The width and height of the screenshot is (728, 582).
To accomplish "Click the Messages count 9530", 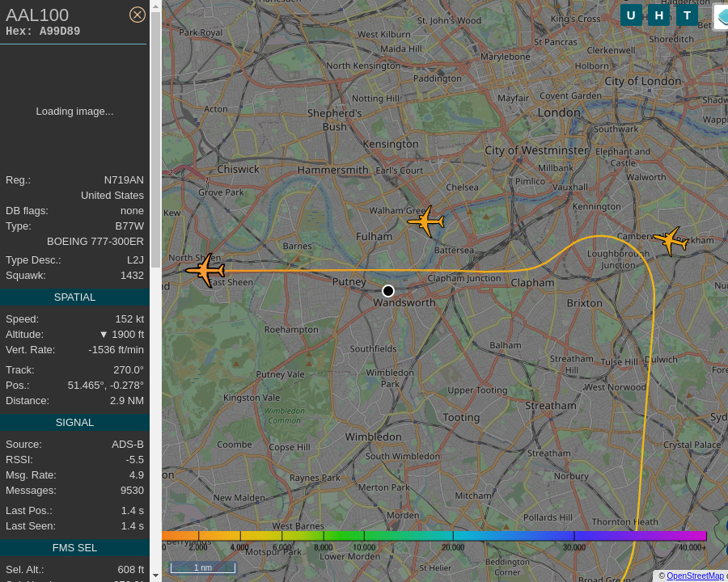I will [x=132, y=490].
